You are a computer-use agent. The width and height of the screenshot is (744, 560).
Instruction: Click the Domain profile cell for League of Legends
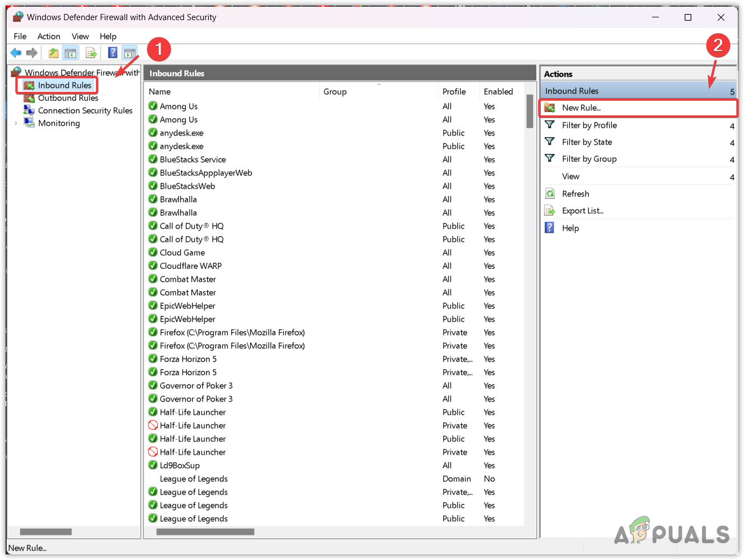457,479
